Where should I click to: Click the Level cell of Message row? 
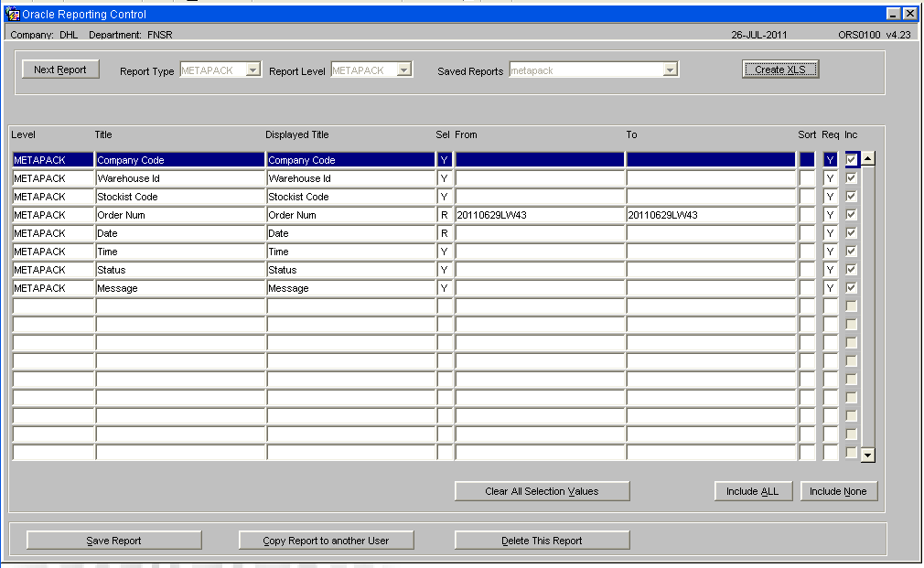pos(53,288)
